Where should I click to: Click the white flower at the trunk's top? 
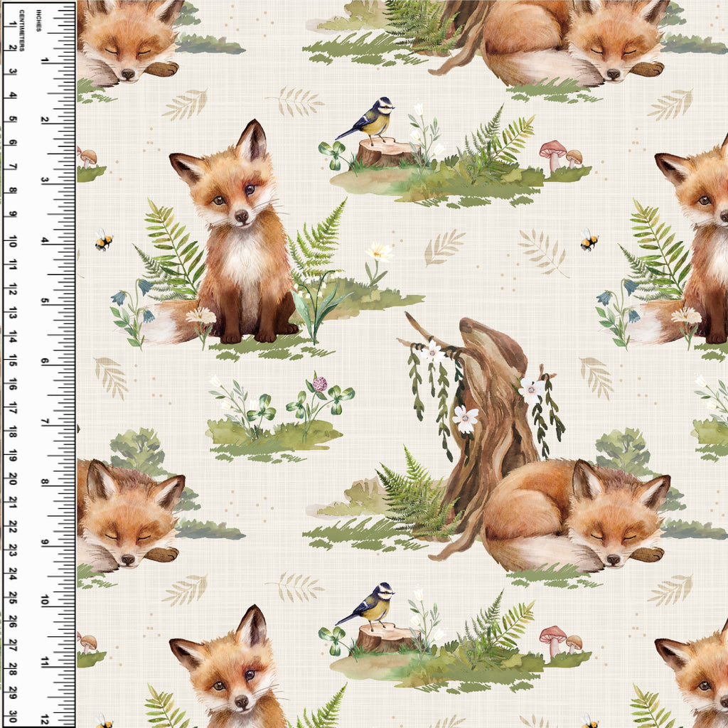[x=431, y=350]
